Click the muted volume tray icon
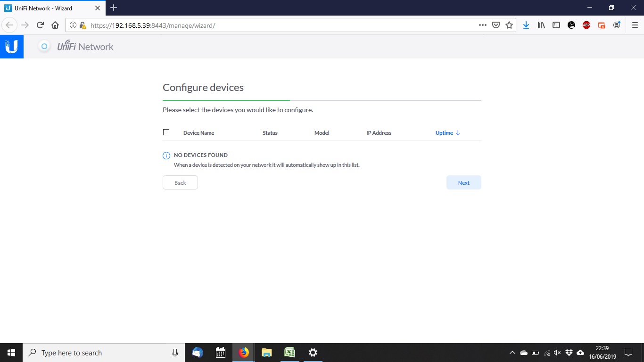The width and height of the screenshot is (644, 362). pos(557,353)
